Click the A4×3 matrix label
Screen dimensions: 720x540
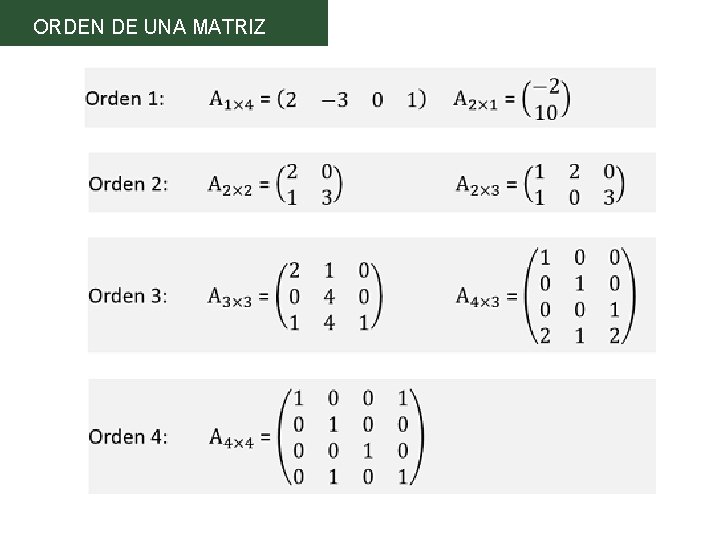coord(478,297)
